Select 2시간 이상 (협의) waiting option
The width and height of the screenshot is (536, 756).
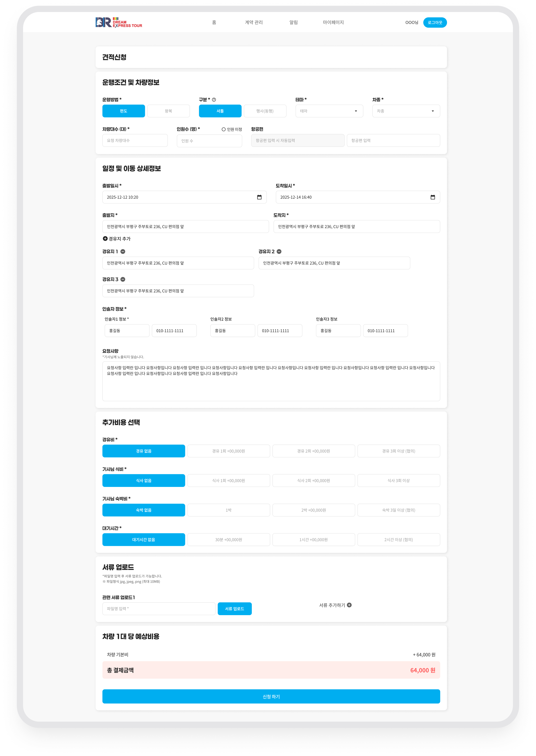click(x=399, y=539)
